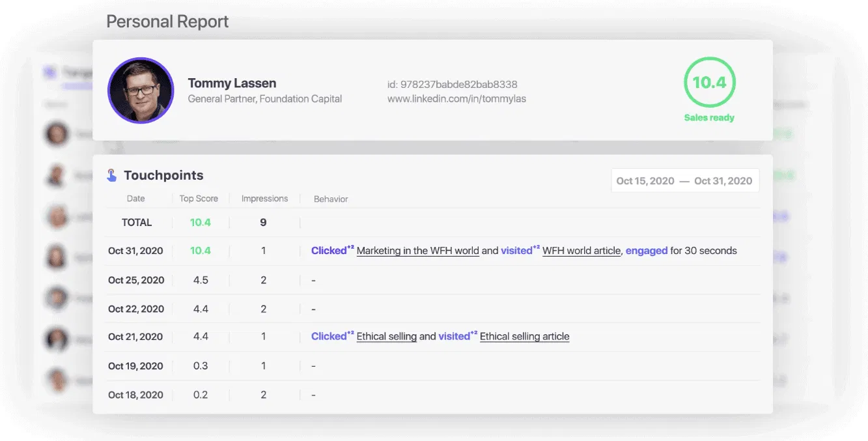Click the LinkedIn profile URL
The width and height of the screenshot is (868, 441).
pyautogui.click(x=456, y=99)
